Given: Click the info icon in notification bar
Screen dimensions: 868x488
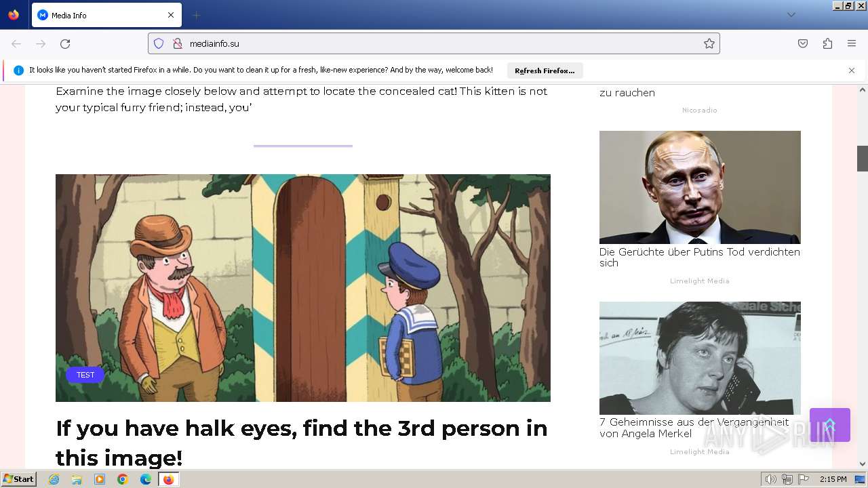Looking at the screenshot, I should [19, 70].
